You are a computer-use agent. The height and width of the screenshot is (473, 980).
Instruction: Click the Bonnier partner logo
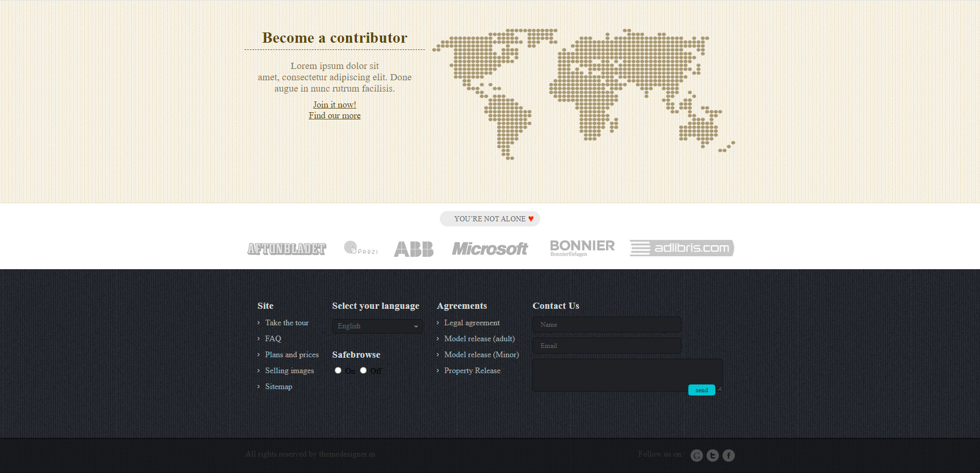[582, 248]
